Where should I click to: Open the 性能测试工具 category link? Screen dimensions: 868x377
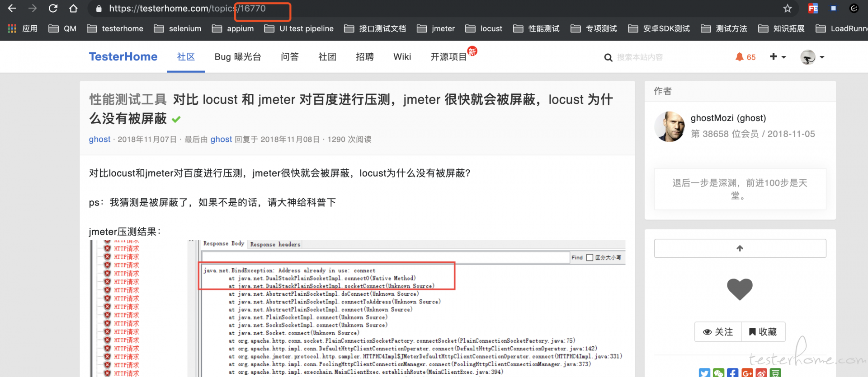128,99
